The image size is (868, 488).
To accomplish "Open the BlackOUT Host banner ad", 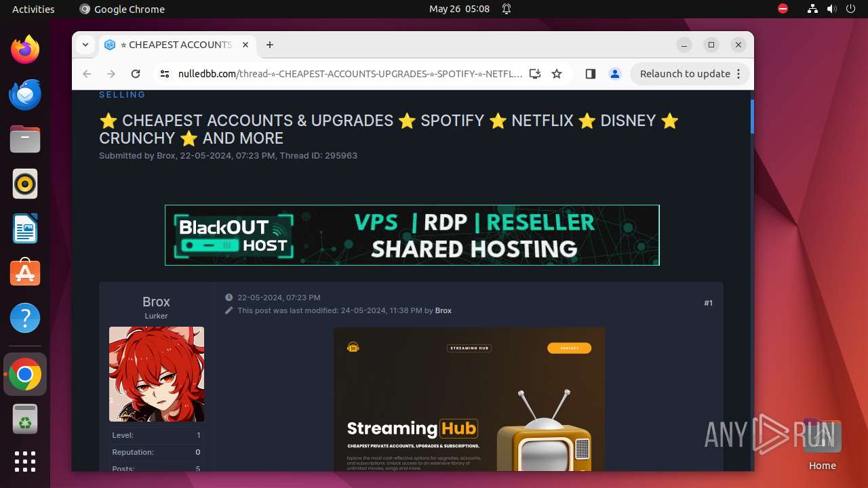I will pos(412,235).
